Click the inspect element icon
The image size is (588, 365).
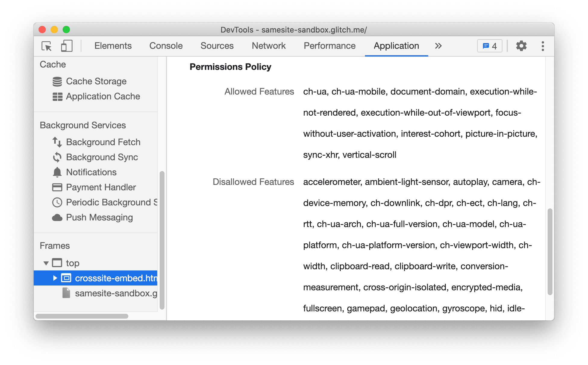click(46, 46)
